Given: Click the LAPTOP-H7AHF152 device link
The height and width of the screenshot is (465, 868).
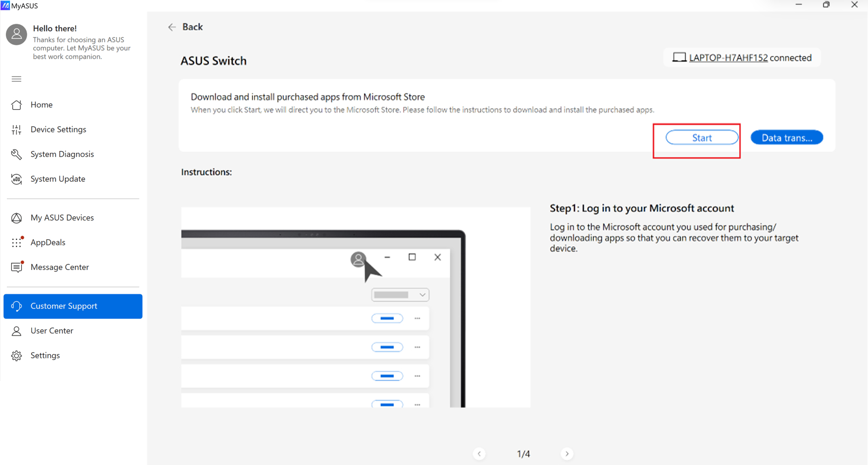Looking at the screenshot, I should [728, 58].
